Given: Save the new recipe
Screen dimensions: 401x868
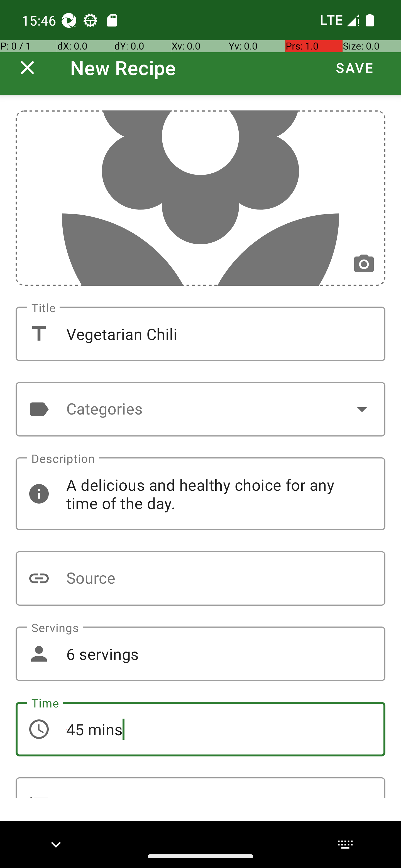Looking at the screenshot, I should click(x=354, y=68).
